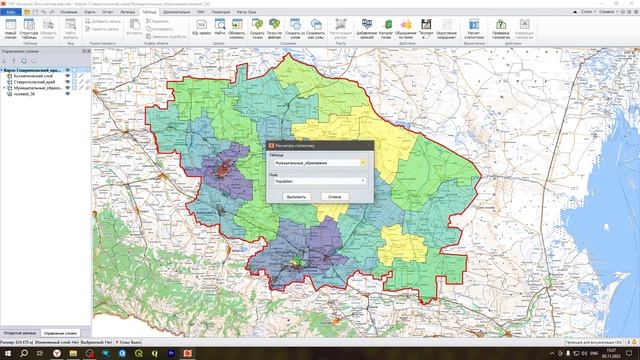Click the move layer down arrow in layers panel

4,61
